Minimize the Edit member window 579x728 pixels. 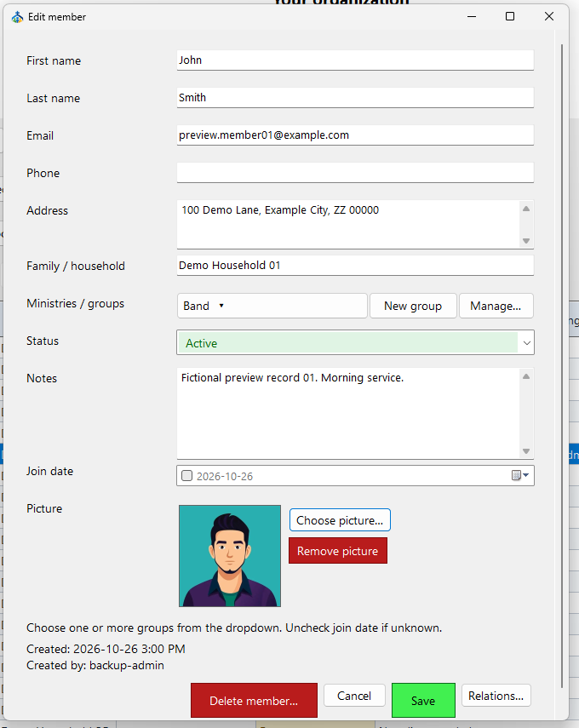[x=472, y=17]
